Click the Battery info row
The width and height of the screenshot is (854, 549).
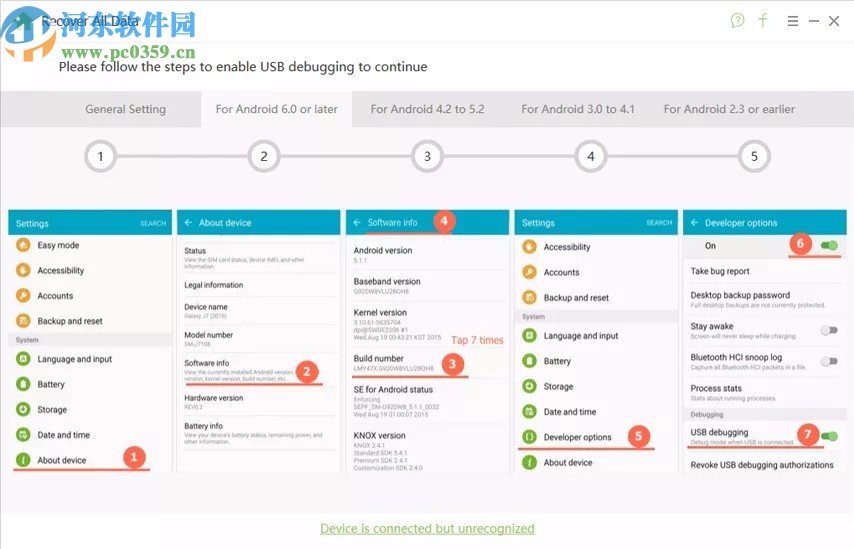(x=259, y=433)
